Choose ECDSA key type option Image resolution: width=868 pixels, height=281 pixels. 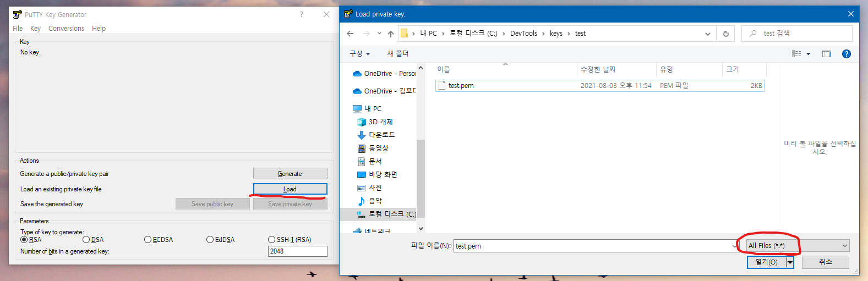point(148,240)
